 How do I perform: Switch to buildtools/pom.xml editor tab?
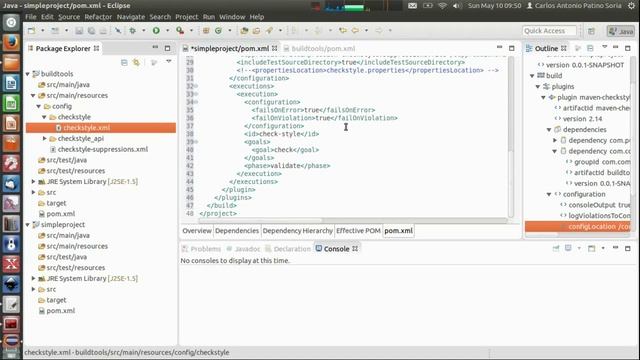319,49
